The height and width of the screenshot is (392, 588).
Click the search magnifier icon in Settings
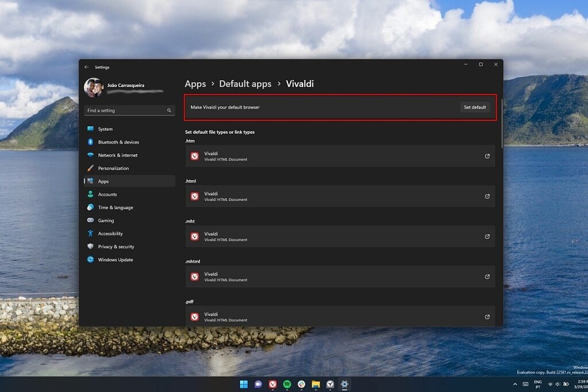click(x=169, y=111)
